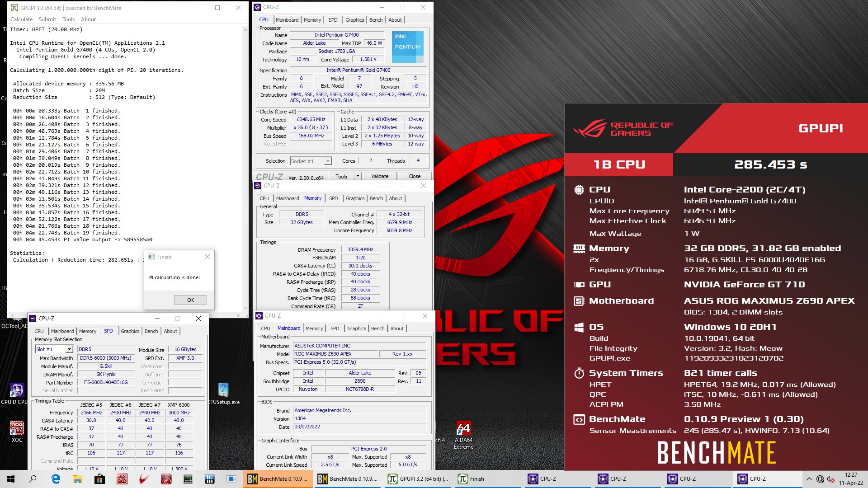The width and height of the screenshot is (868, 488).
Task: Click the ROG CPU-Z pinned taskbar icon
Action: click(122, 479)
